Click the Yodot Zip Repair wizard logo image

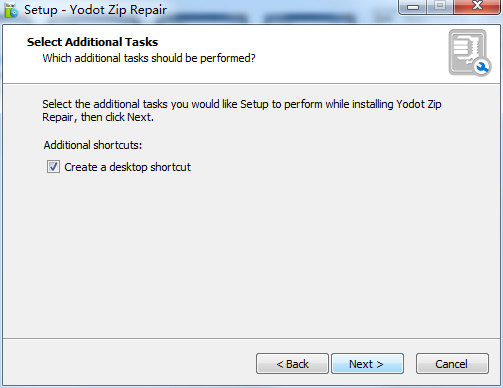[469, 52]
